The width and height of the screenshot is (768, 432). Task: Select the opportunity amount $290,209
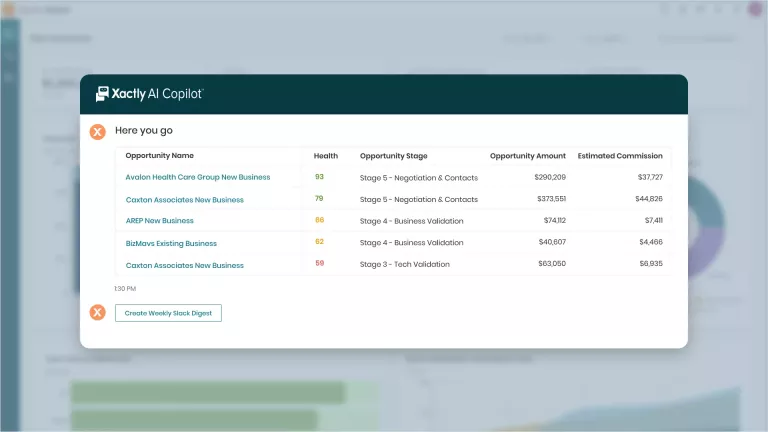[x=550, y=177]
